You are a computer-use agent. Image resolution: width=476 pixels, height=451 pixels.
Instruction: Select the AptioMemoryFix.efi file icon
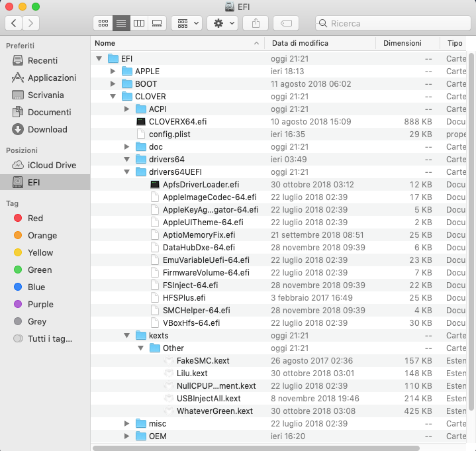click(155, 234)
